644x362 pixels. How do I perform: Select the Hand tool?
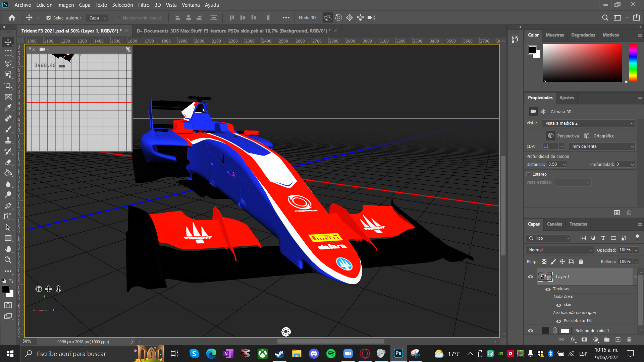coord(8,249)
